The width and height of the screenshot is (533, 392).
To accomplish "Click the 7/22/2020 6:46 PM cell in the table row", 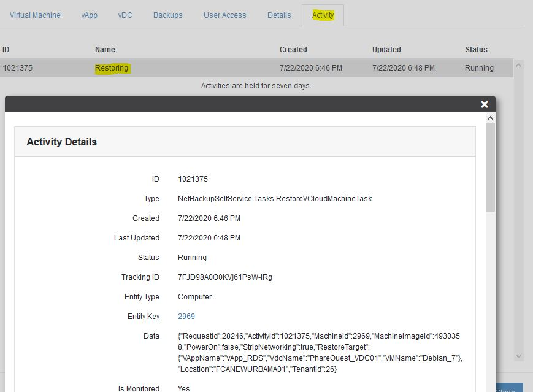I will (x=311, y=68).
